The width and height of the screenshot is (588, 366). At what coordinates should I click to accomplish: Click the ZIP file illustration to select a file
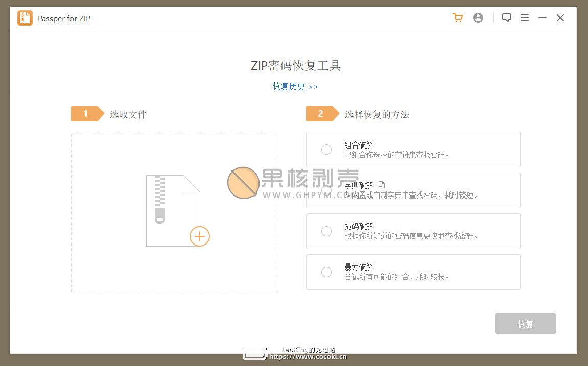coord(173,210)
